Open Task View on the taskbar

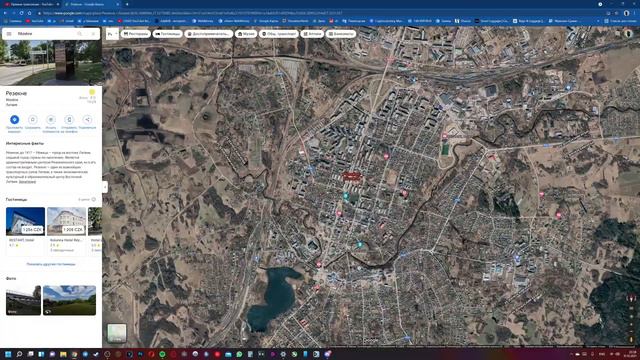click(31, 354)
